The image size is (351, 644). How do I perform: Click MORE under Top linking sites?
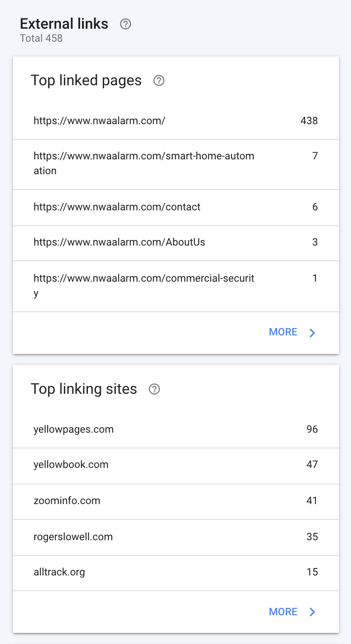coord(283,612)
